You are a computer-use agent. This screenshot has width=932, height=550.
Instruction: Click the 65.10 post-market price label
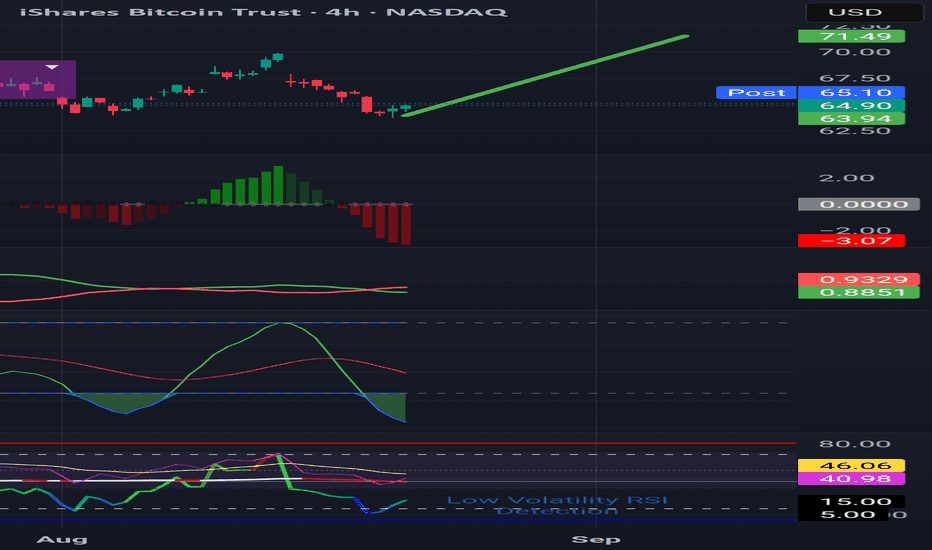point(851,93)
